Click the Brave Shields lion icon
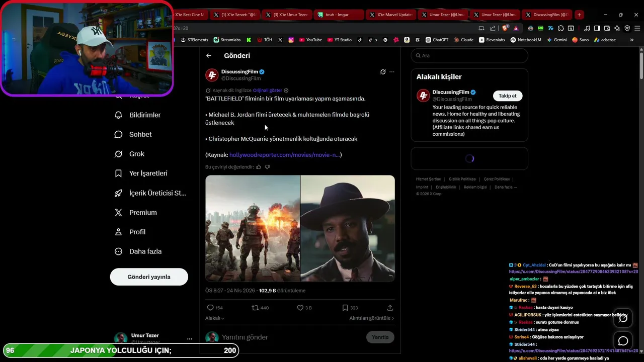The width and height of the screenshot is (644, 362). tap(505, 28)
